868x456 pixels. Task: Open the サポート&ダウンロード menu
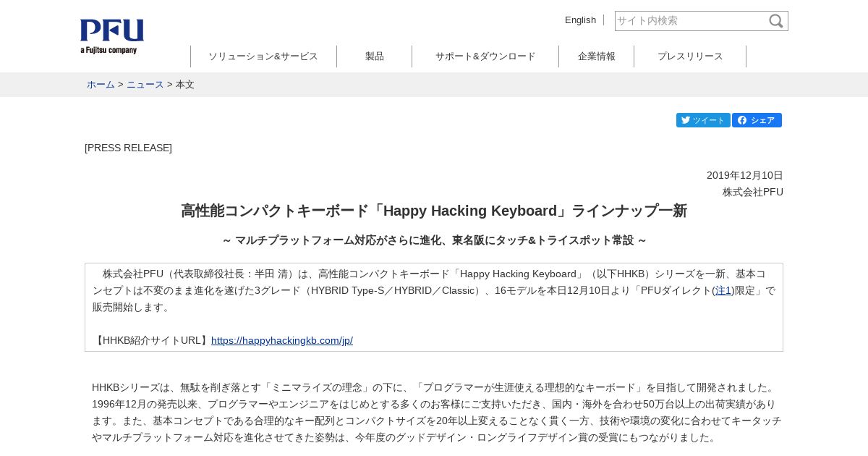coord(485,56)
